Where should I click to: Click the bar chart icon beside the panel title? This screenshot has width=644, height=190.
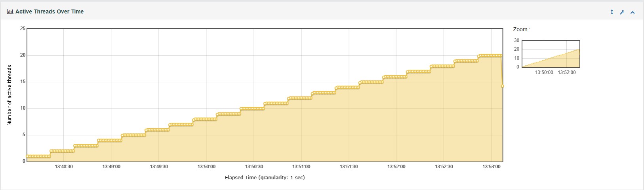(10, 12)
